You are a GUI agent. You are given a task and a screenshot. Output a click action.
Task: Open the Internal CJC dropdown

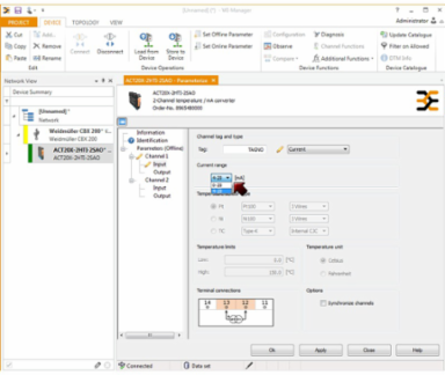(x=309, y=231)
